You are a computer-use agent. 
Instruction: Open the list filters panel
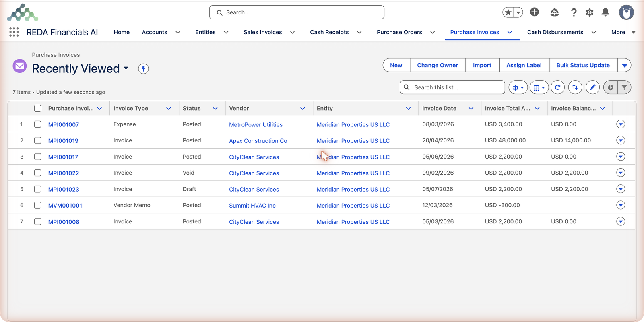[x=624, y=87]
